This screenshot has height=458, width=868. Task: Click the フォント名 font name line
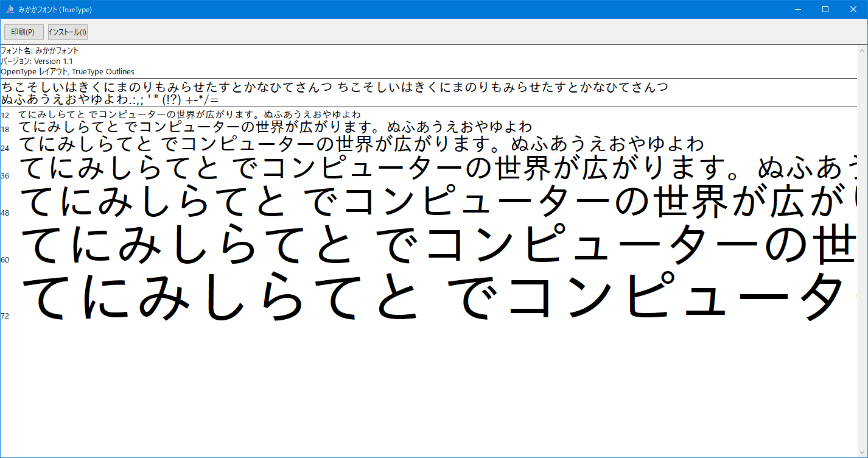pos(40,51)
